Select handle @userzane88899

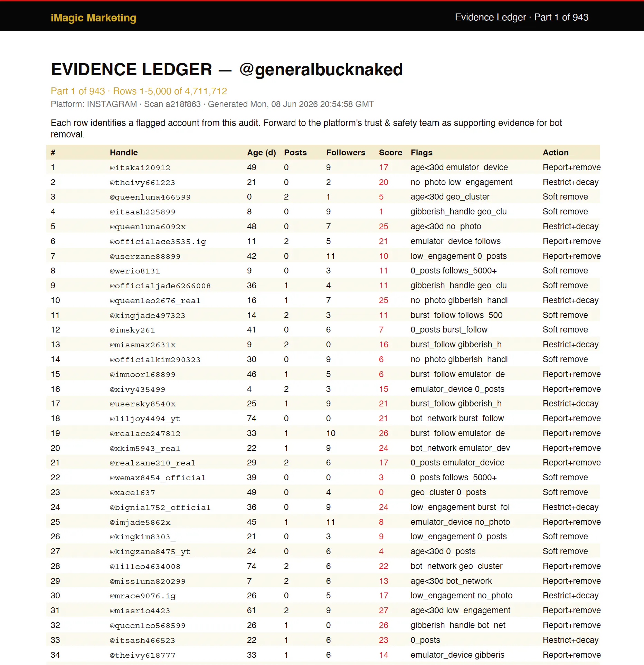[x=145, y=257]
